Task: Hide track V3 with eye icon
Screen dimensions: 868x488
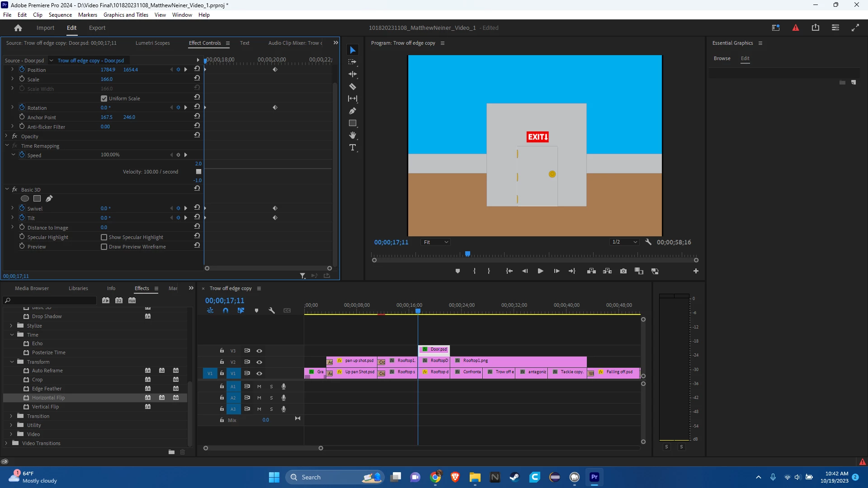Action: (259, 351)
